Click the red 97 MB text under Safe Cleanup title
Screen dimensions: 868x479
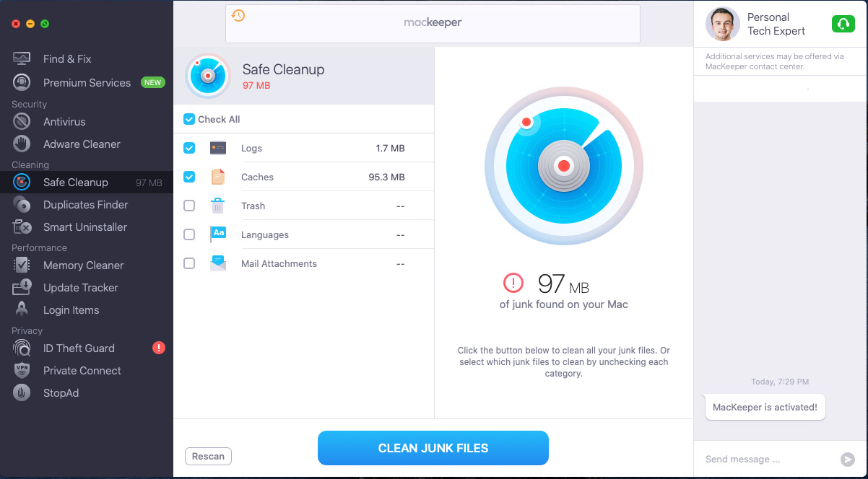point(256,86)
